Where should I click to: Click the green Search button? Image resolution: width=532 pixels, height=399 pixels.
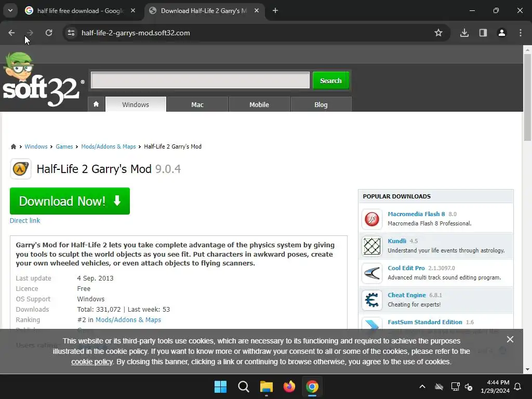(331, 81)
